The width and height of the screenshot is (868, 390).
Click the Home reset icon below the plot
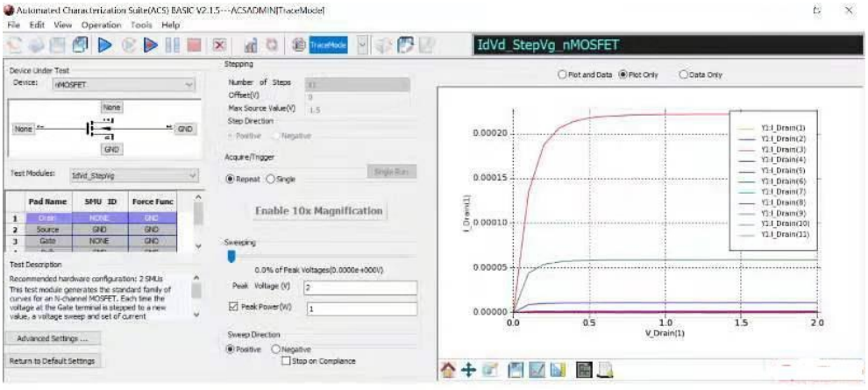450,371
